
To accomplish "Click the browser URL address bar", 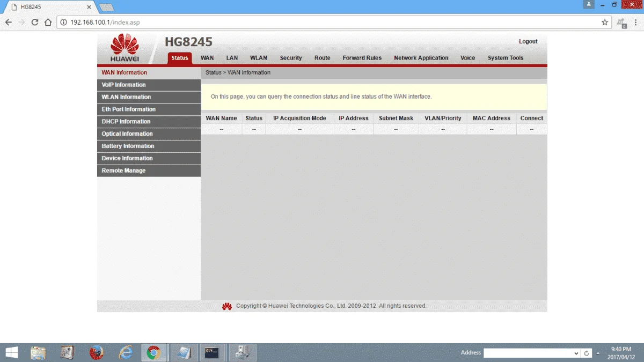I will (333, 23).
